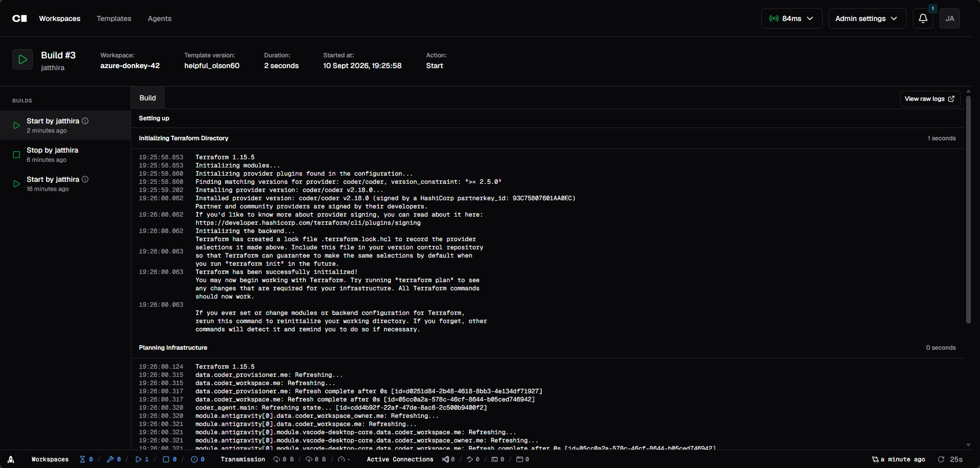This screenshot has height=468, width=980.
Task: Click Transmission label in status bar
Action: pyautogui.click(x=243, y=459)
